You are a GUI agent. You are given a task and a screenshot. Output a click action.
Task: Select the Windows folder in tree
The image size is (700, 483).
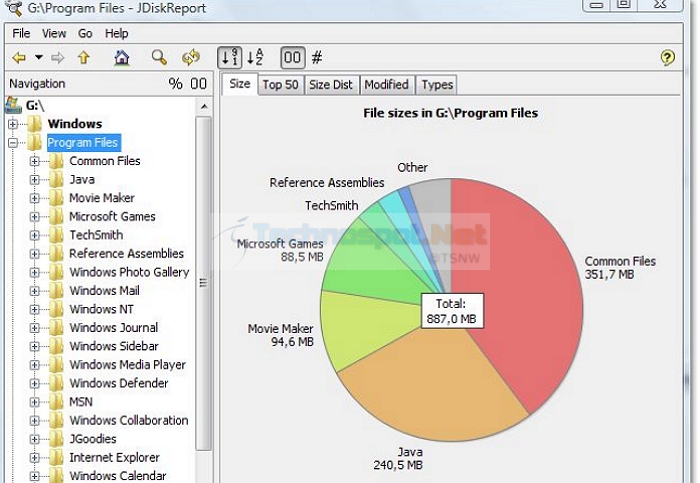coord(75,124)
